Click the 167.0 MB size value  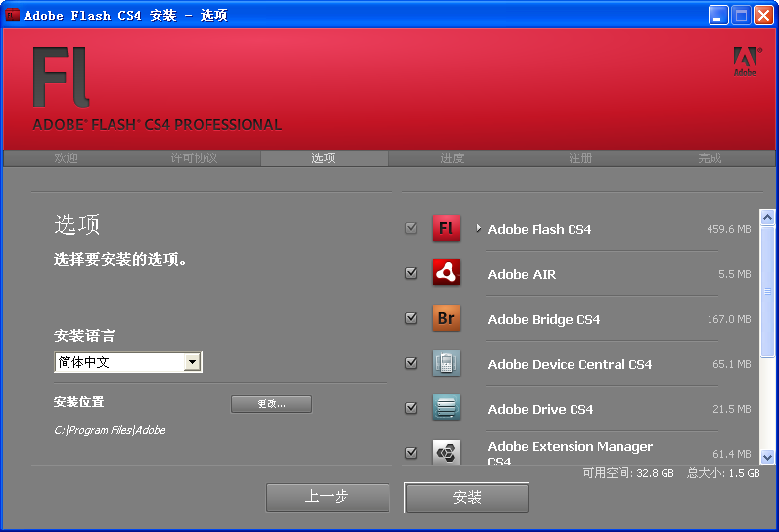(729, 319)
